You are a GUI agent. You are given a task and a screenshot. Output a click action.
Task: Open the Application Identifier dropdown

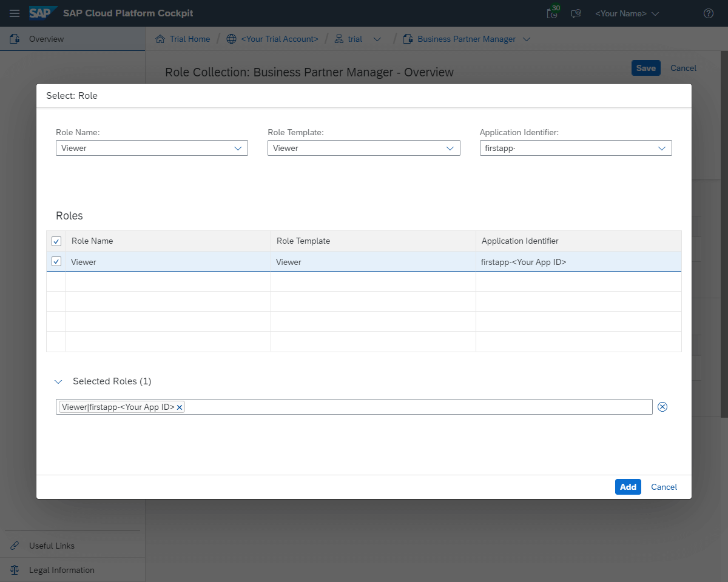click(662, 148)
